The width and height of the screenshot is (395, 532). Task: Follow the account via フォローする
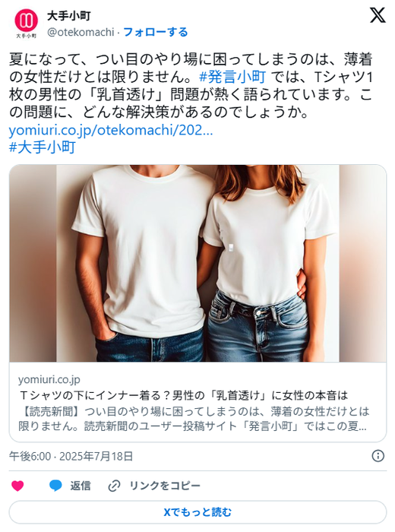(155, 32)
